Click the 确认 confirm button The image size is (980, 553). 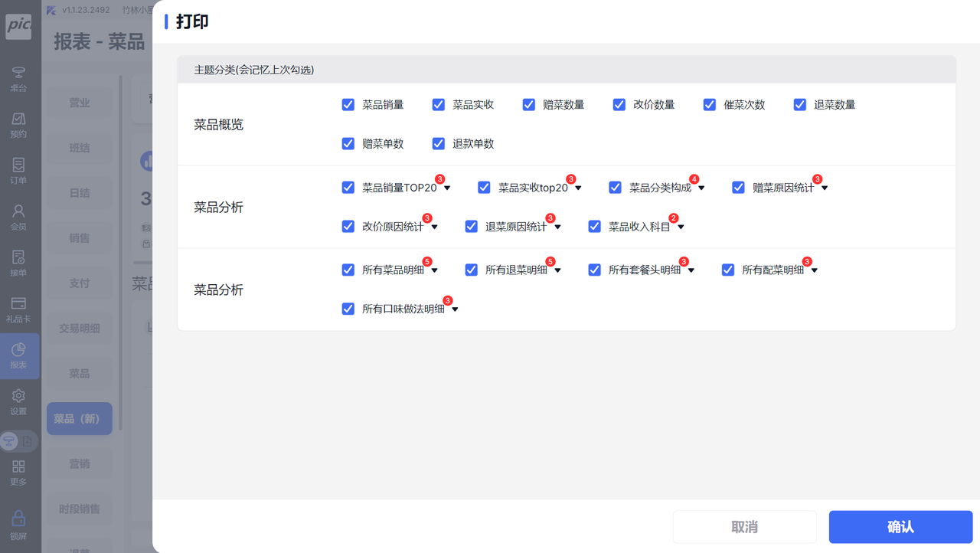pyautogui.click(x=900, y=527)
